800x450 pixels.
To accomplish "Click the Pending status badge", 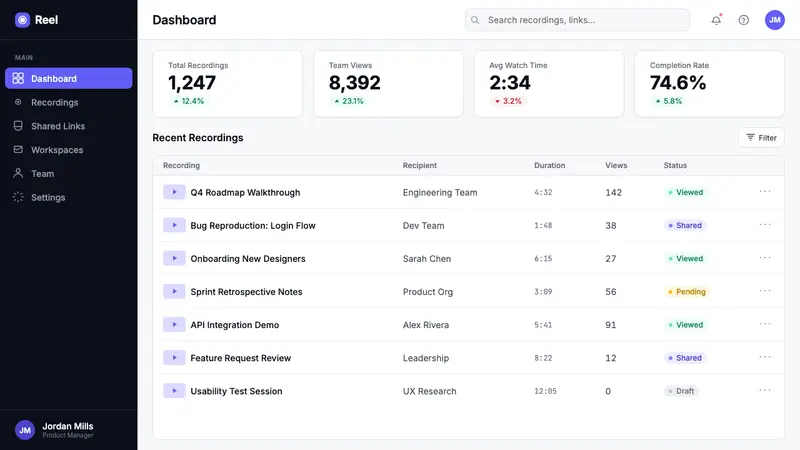I will pyautogui.click(x=687, y=292).
